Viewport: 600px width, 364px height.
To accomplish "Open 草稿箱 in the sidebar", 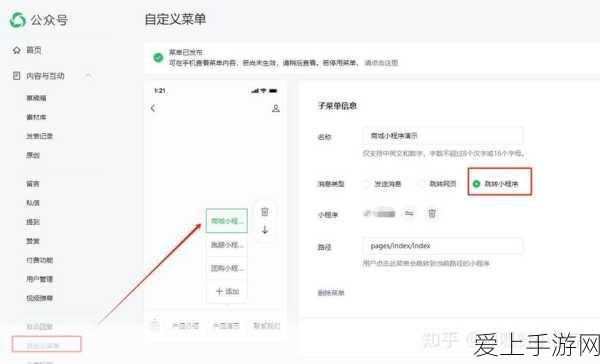I will tap(36, 98).
